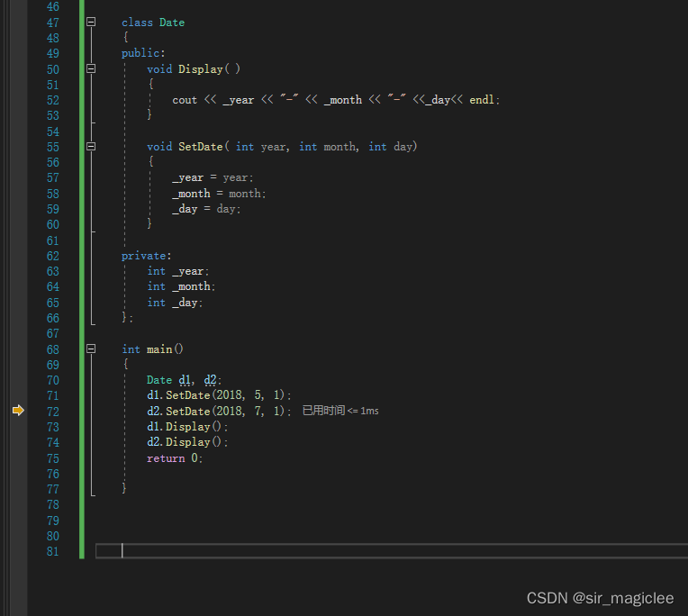Viewport: 688px width, 616px height.
Task: Collapse the Display function block
Action: tap(91, 68)
